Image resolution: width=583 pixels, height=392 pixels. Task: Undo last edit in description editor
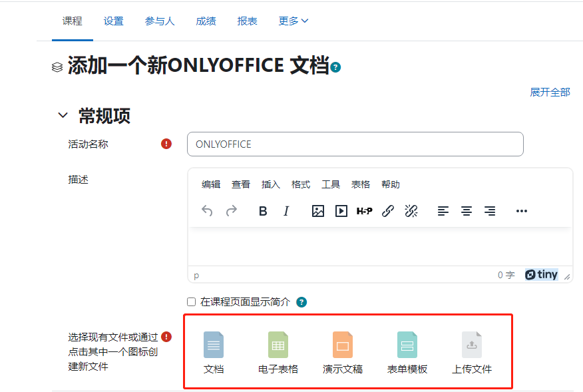(207, 211)
